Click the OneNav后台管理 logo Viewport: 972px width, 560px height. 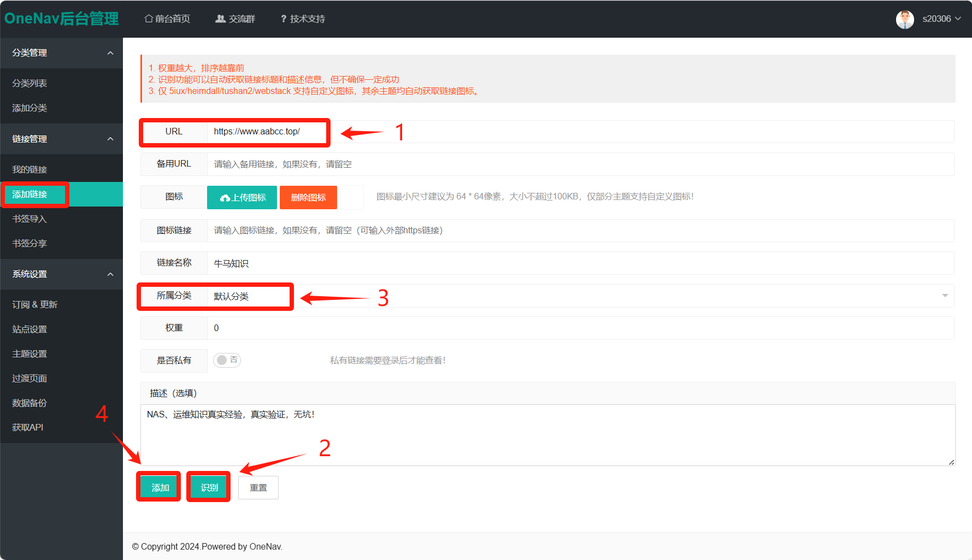(61, 19)
